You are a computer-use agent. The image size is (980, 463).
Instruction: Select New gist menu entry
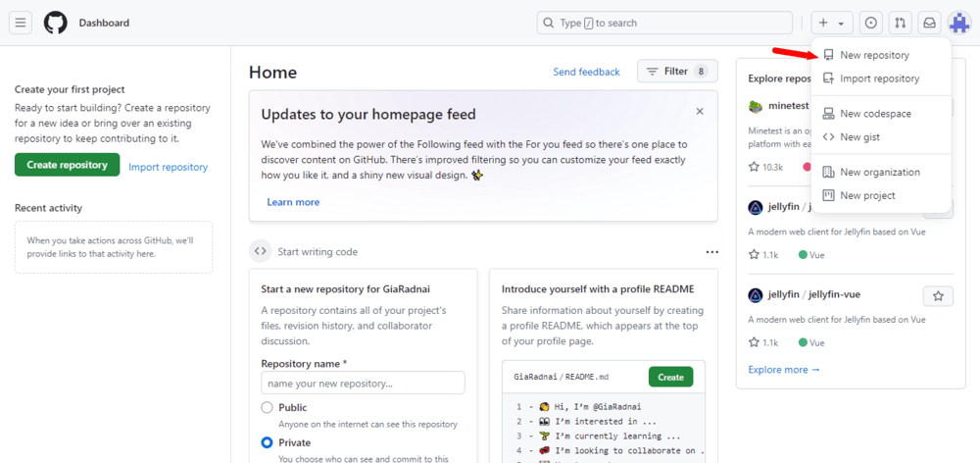click(x=859, y=137)
